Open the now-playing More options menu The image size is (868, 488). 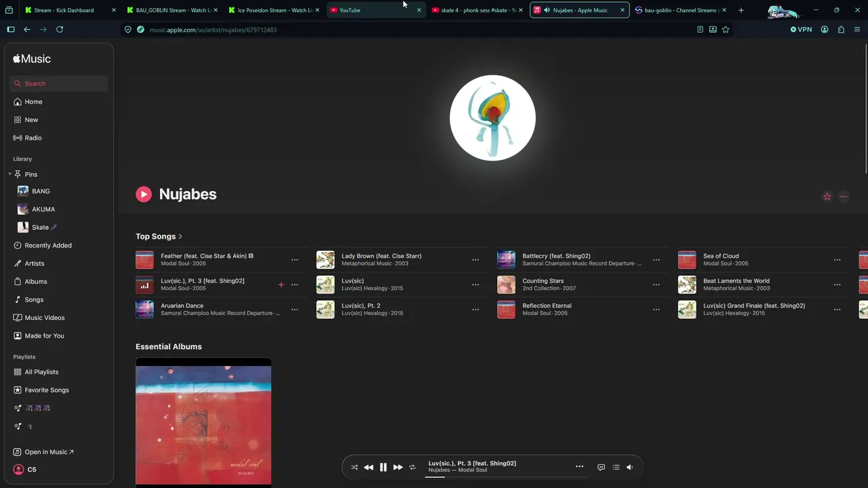pos(579,466)
